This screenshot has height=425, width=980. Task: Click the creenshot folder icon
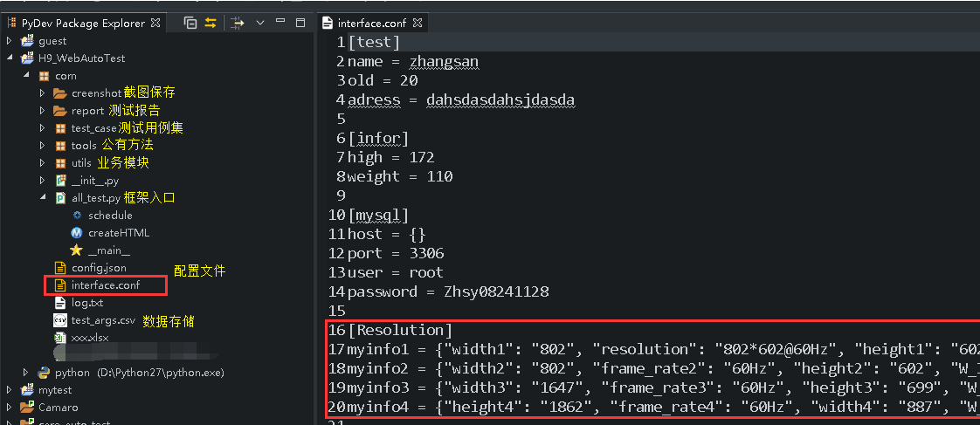tap(60, 93)
